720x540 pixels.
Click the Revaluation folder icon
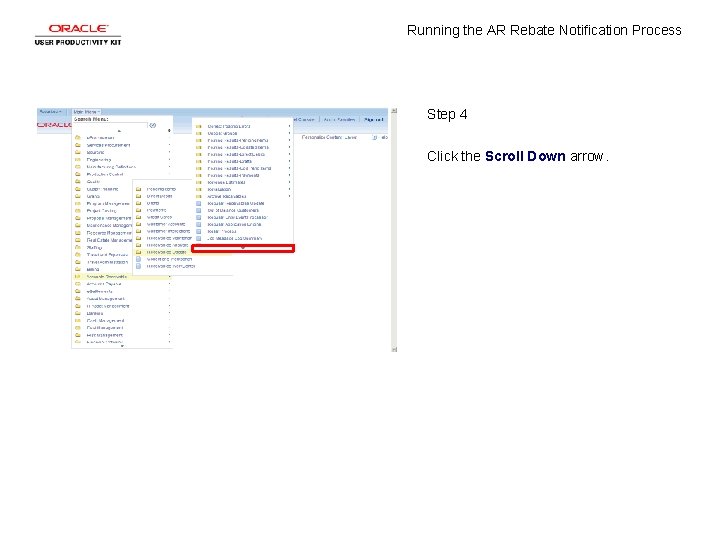(x=199, y=189)
